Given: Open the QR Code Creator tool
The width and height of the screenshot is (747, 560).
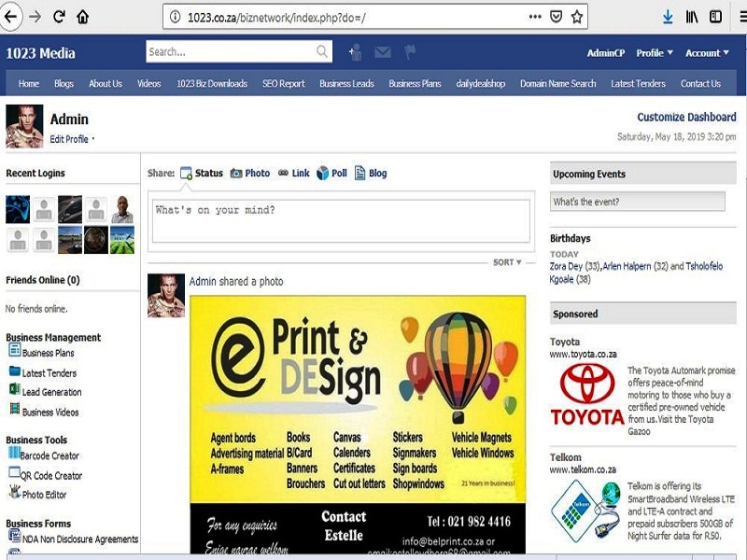Looking at the screenshot, I should coord(51,476).
